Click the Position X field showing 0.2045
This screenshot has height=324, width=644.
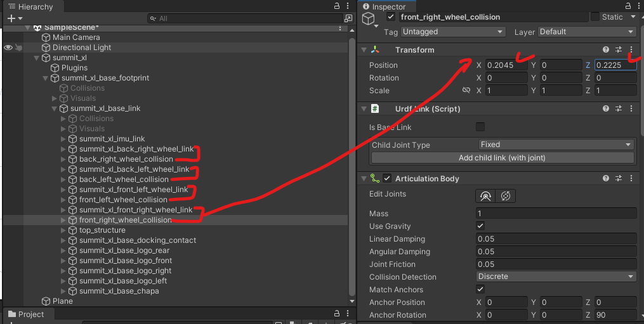pyautogui.click(x=506, y=65)
